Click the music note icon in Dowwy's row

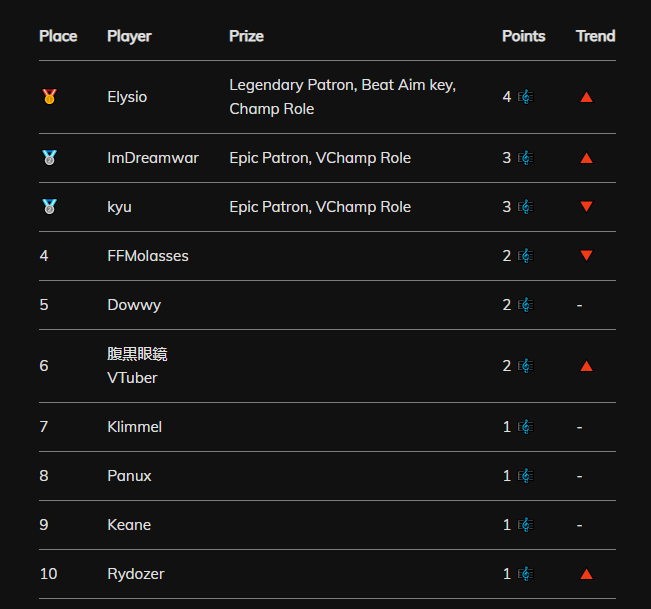(x=526, y=305)
